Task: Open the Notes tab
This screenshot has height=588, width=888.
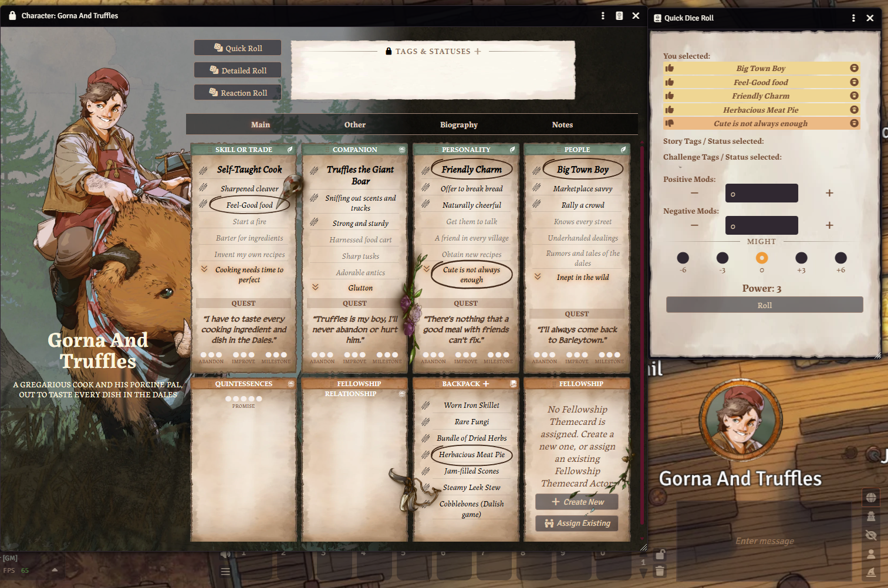Action: (x=562, y=124)
